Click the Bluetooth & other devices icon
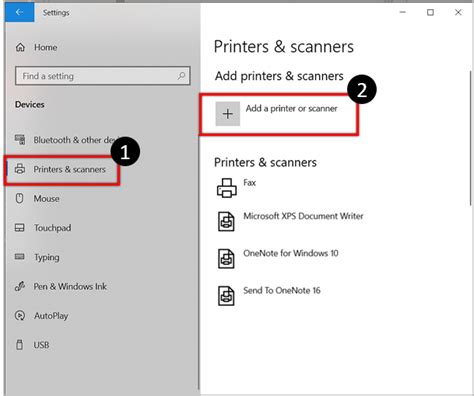This screenshot has height=396, width=474. pos(20,139)
